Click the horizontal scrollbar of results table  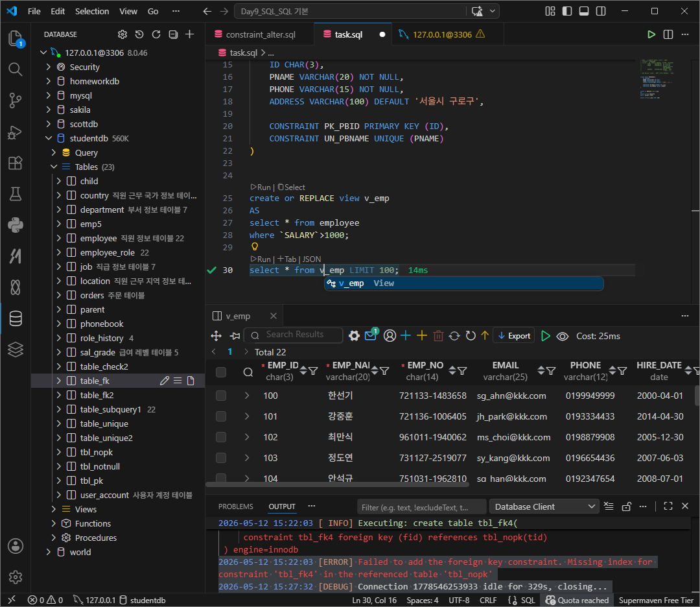tap(337, 484)
